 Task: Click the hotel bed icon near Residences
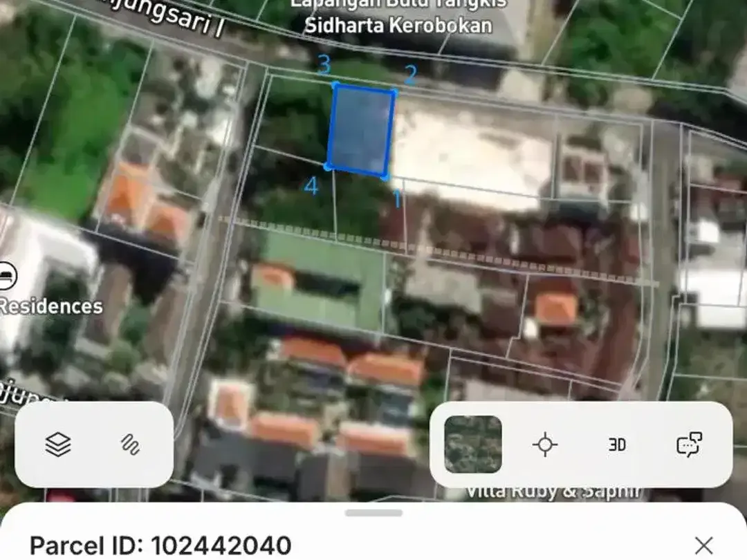6,276
